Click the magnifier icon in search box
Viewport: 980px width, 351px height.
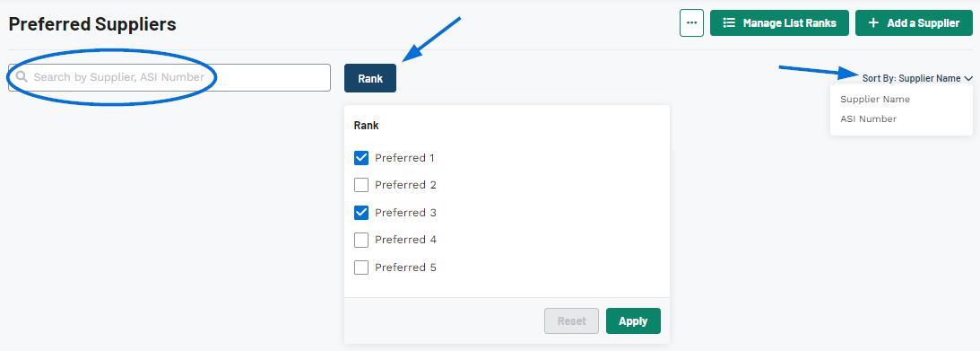pyautogui.click(x=22, y=77)
